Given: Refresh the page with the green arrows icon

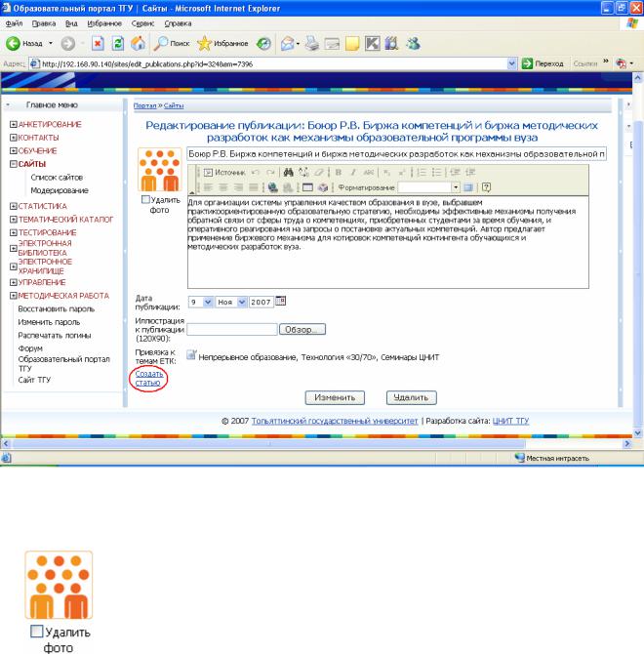Looking at the screenshot, I should coord(118,43).
